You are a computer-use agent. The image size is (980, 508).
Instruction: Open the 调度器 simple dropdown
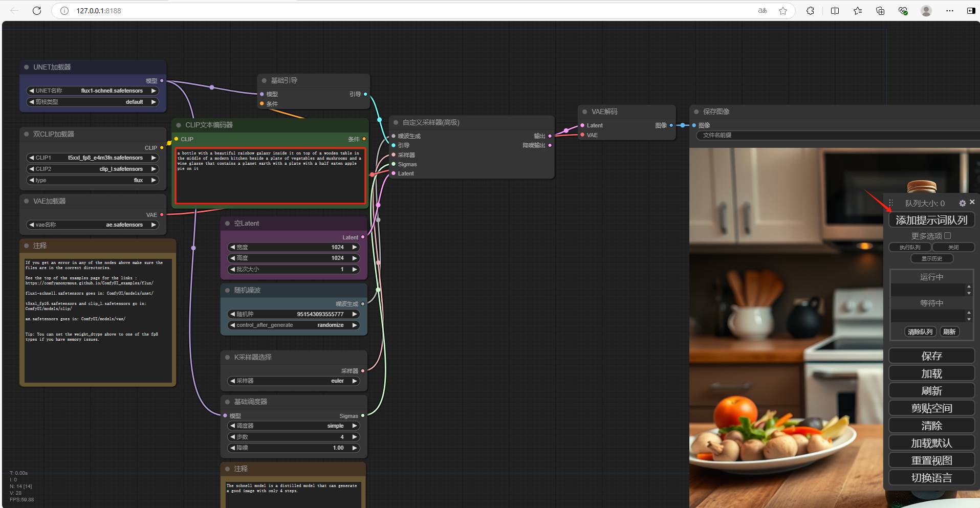point(293,426)
